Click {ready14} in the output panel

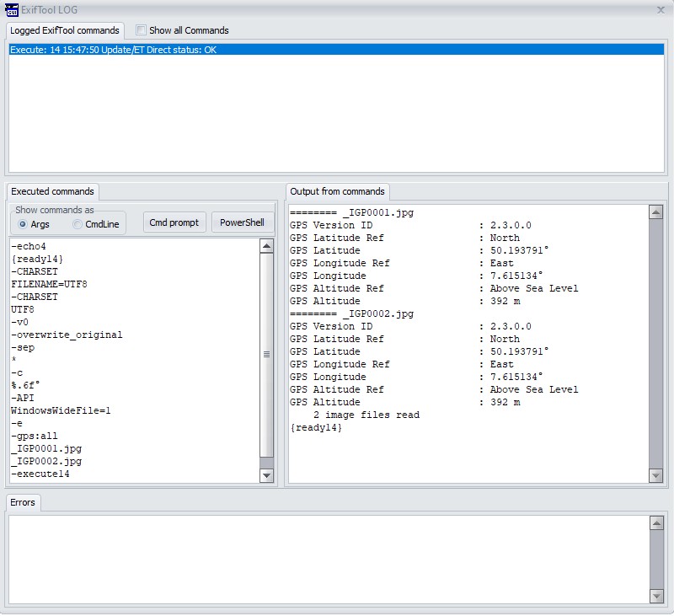[316, 428]
